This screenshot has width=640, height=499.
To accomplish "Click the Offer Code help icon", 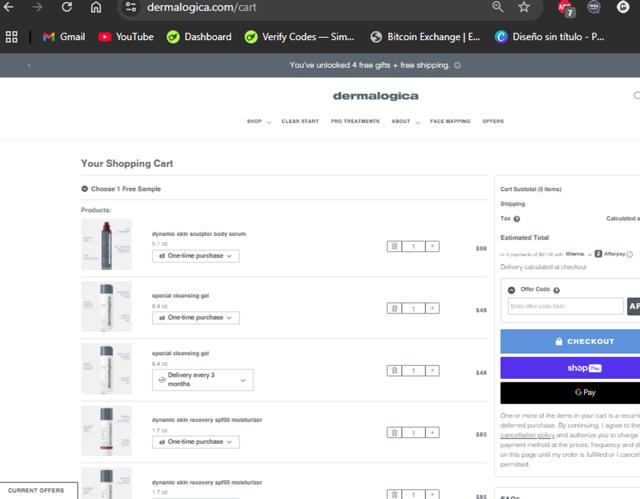I will click(556, 290).
